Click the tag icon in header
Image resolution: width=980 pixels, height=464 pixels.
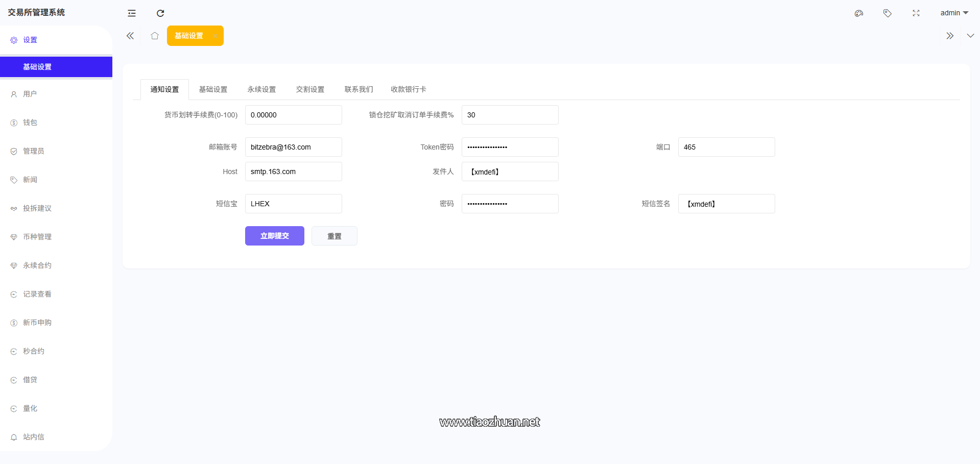click(x=888, y=13)
